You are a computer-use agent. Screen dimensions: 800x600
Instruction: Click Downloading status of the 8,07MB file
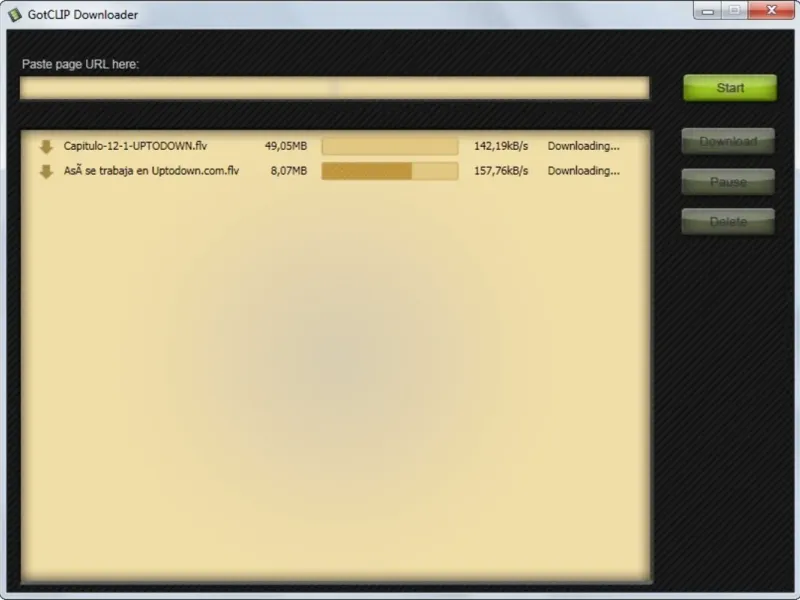pos(584,171)
